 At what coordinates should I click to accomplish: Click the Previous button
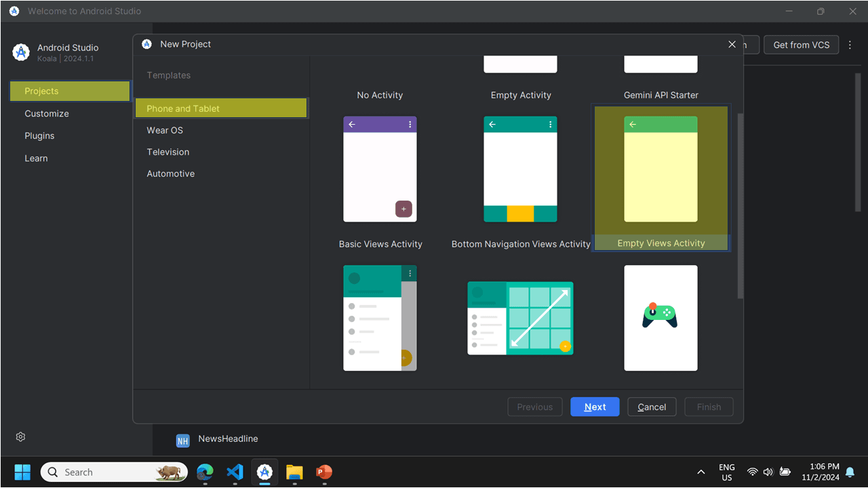pos(535,407)
